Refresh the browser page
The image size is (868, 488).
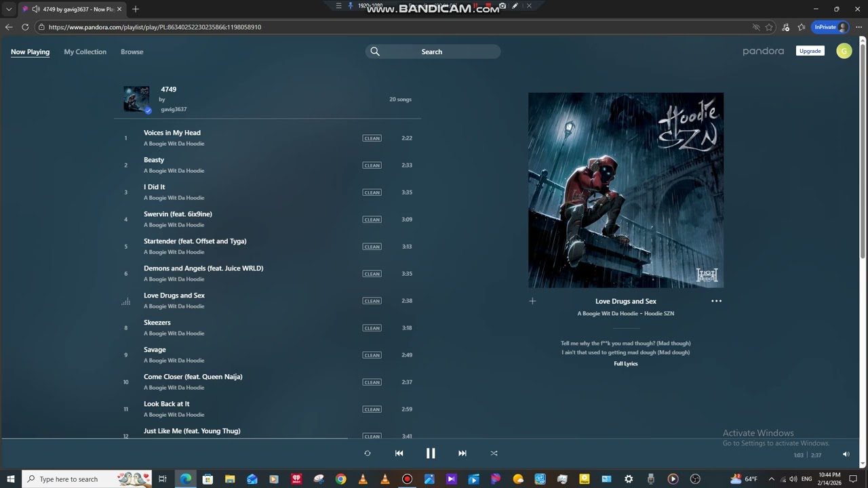click(25, 27)
